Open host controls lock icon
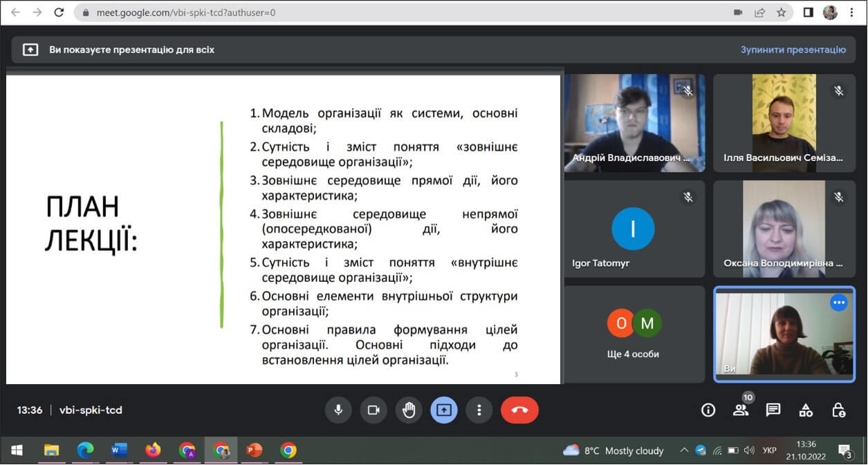Image resolution: width=868 pixels, height=465 pixels. tap(838, 410)
